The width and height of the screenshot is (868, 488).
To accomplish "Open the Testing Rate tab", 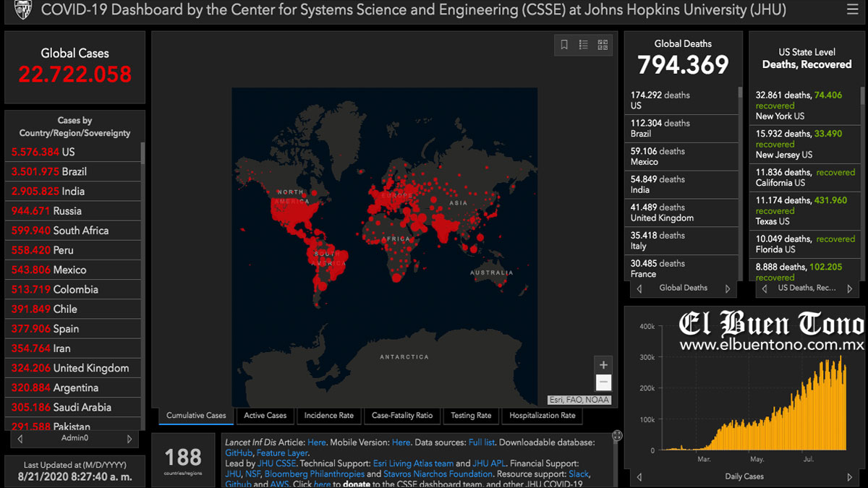I will [471, 416].
